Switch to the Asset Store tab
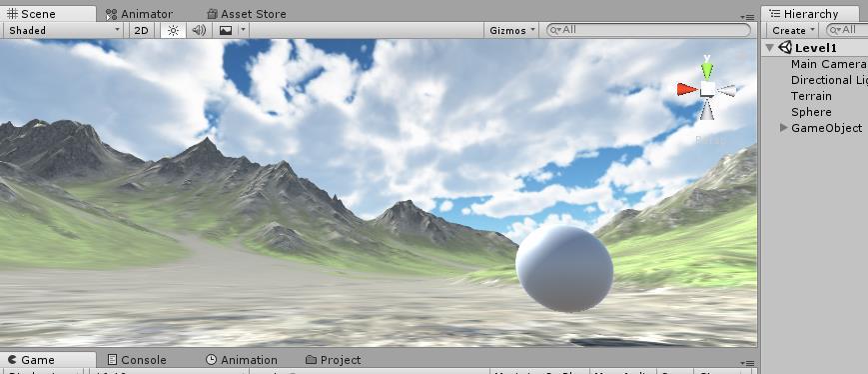868x374 pixels. [247, 14]
